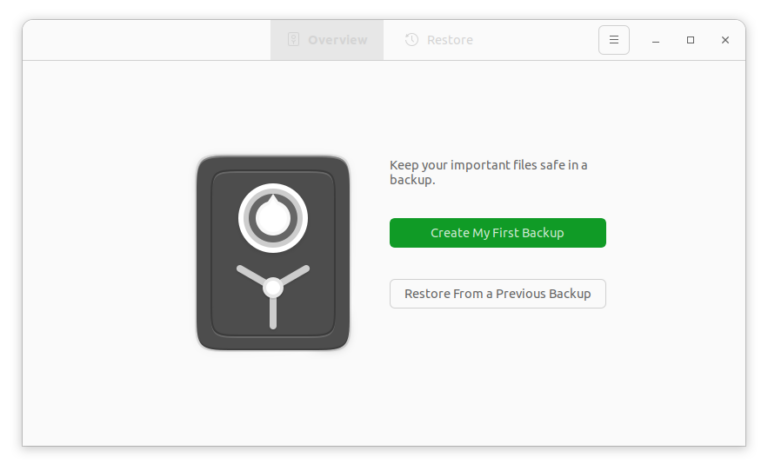Close the backups window
This screenshot has height=471, width=768.
(x=725, y=40)
